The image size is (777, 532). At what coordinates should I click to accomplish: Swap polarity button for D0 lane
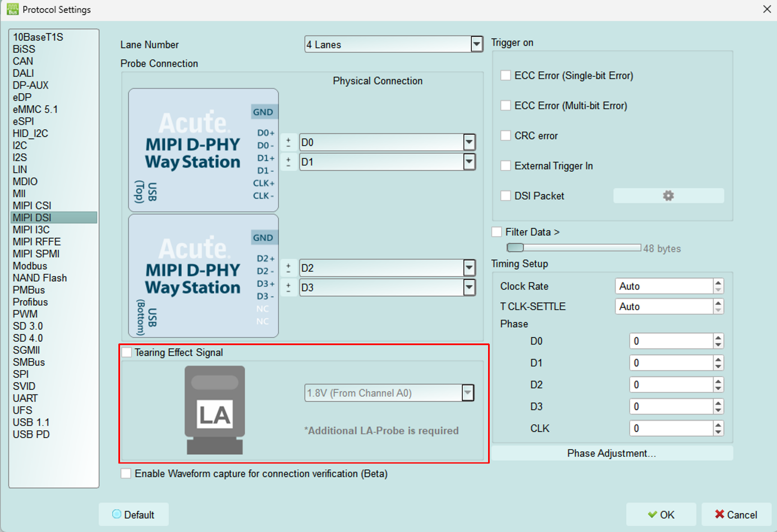[x=288, y=143]
